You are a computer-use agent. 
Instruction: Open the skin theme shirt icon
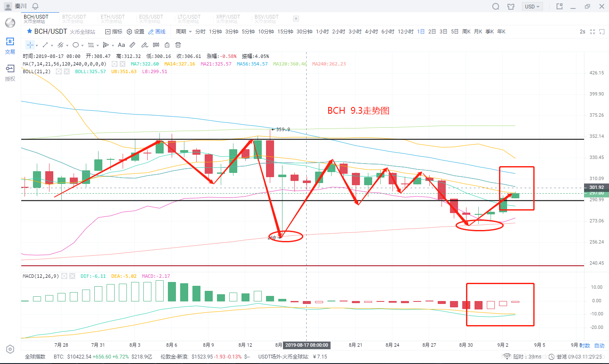tap(511, 6)
